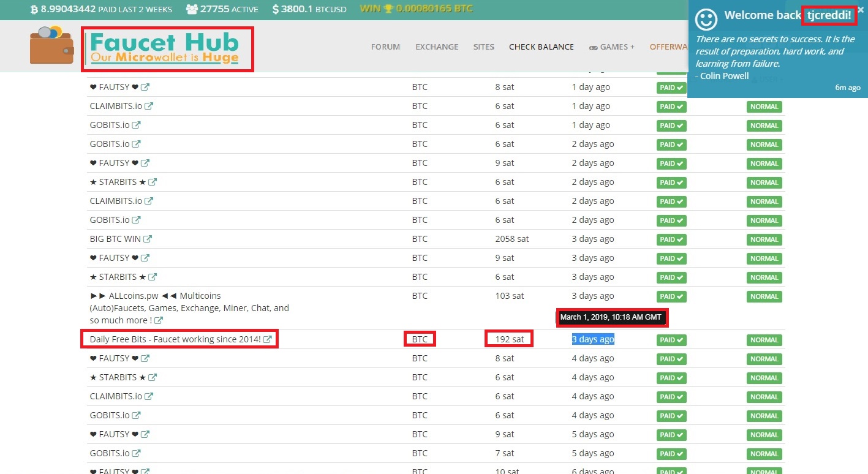868x474 pixels.
Task: Open external link icon for 1 day ago FAUTSY
Action: coord(145,87)
